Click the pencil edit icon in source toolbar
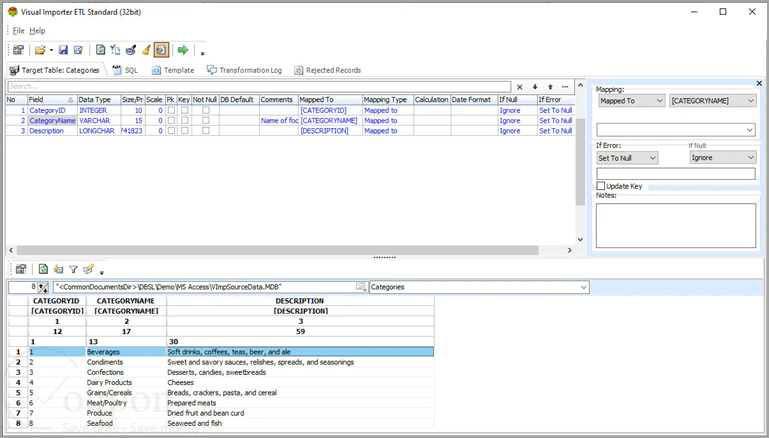 (88, 269)
